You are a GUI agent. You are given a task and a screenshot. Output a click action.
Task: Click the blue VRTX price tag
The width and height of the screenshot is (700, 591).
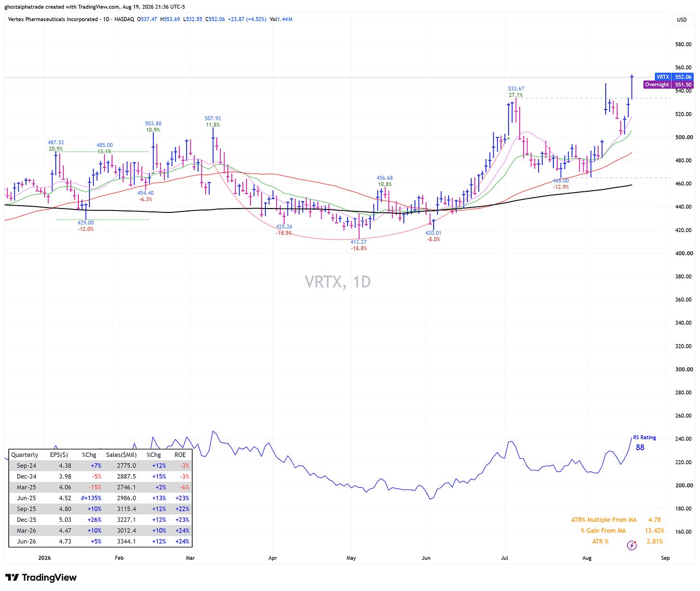pyautogui.click(x=675, y=77)
